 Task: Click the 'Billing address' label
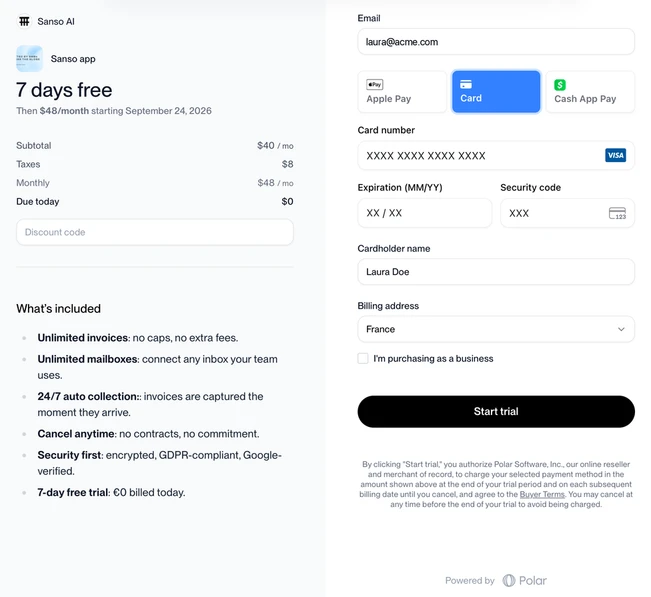point(388,306)
